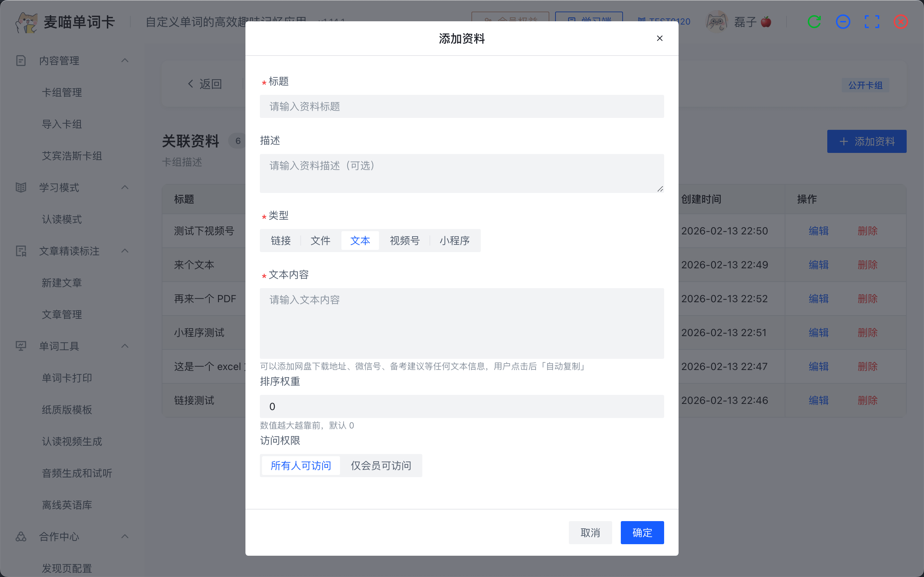Collapse the 单词工具 section chevron
Image resolution: width=924 pixels, height=577 pixels.
tap(125, 346)
